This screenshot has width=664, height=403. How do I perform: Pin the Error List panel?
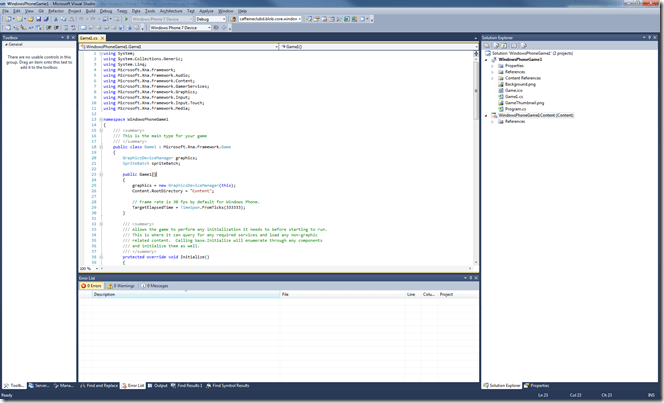(470, 278)
